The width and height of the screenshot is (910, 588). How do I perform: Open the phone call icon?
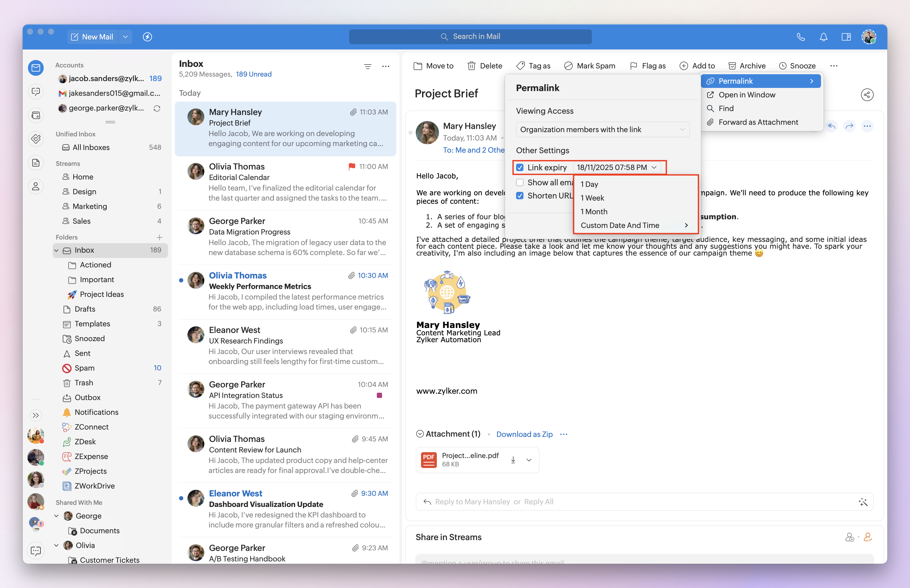pyautogui.click(x=801, y=37)
